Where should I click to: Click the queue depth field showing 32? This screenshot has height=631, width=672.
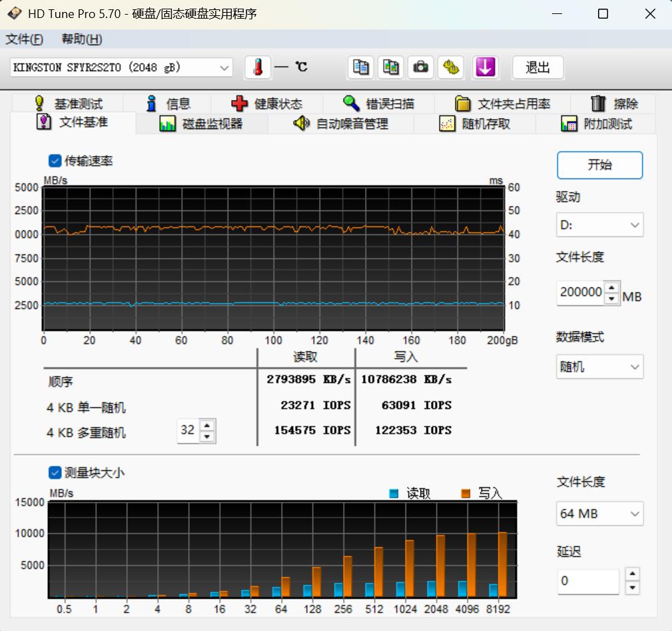(x=188, y=430)
